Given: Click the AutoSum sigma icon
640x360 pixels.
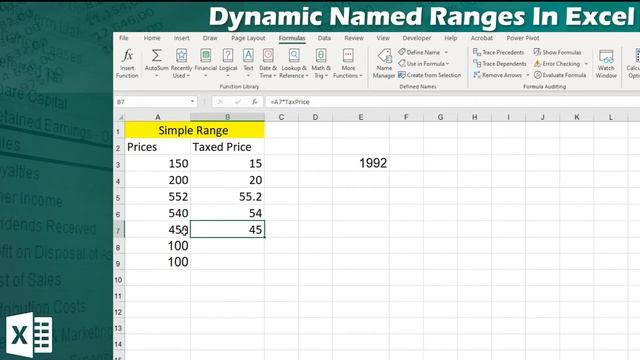Looking at the screenshot, I should (156, 56).
